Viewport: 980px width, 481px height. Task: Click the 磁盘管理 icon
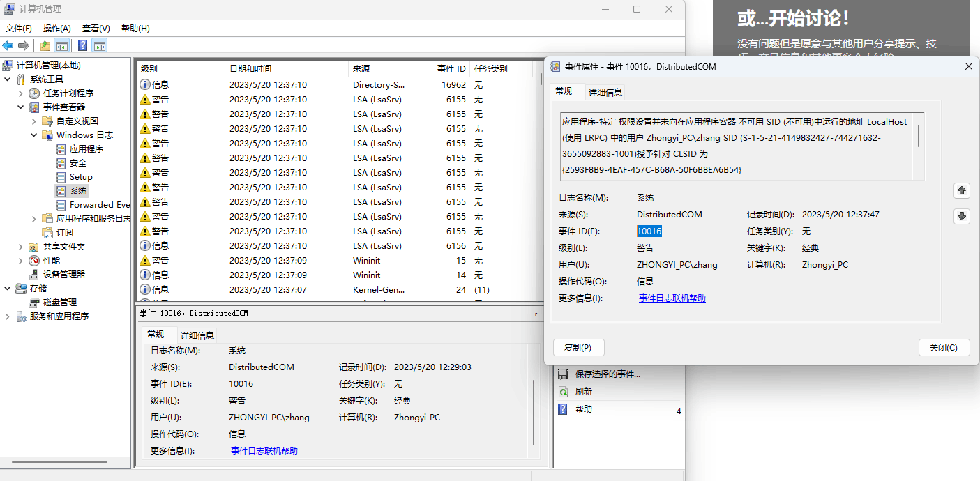34,303
